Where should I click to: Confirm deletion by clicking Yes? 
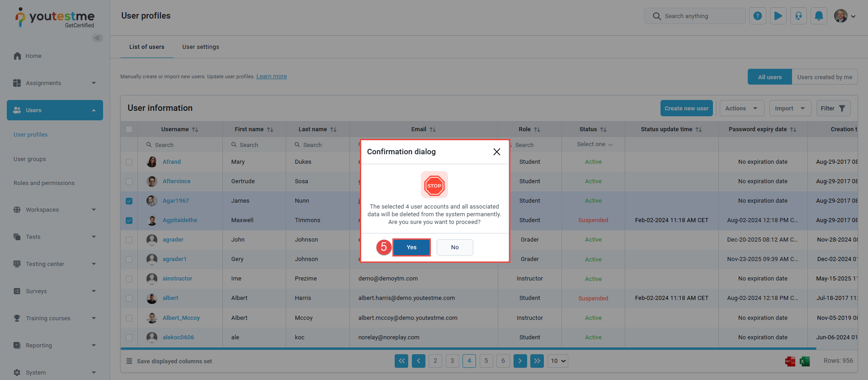(x=411, y=247)
